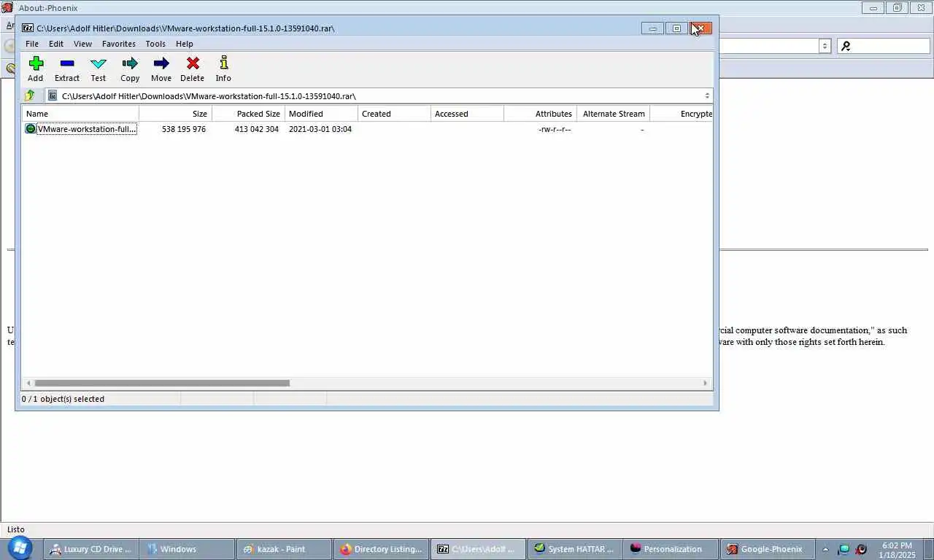The height and width of the screenshot is (560, 934).
Task: Click the Move toolbar icon
Action: click(161, 63)
